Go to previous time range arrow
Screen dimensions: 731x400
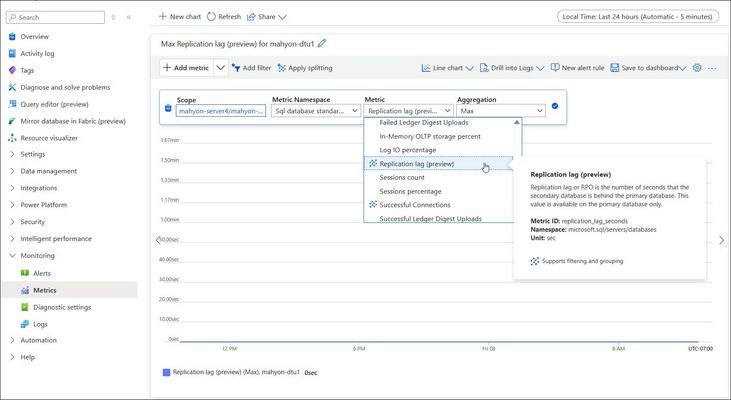tap(158, 240)
